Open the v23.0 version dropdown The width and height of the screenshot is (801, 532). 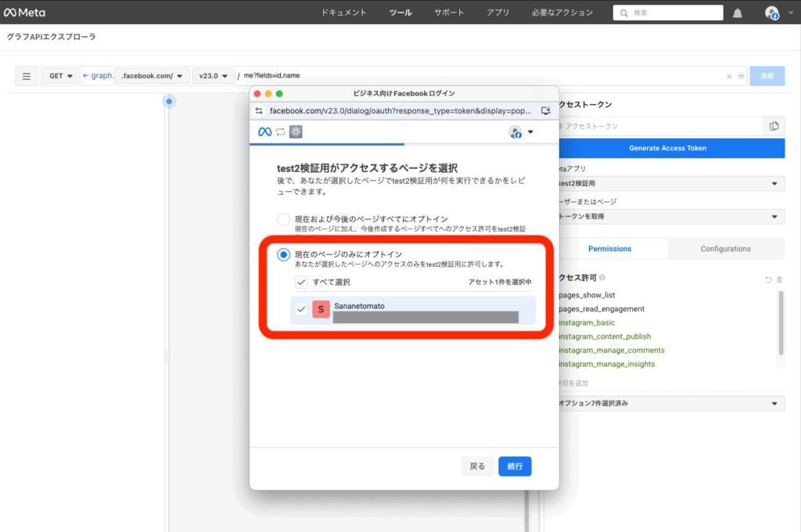point(214,76)
